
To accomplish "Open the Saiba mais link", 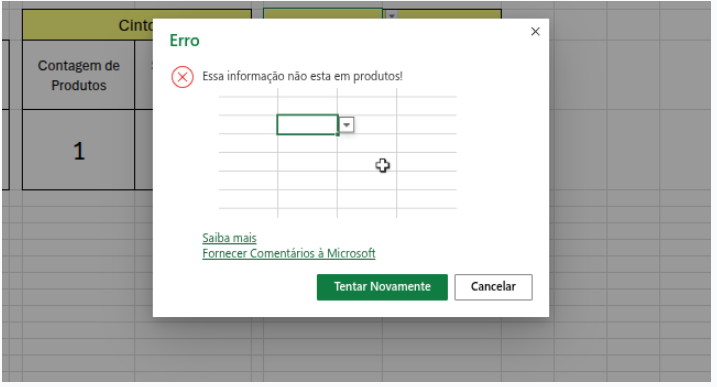I will coord(229,238).
